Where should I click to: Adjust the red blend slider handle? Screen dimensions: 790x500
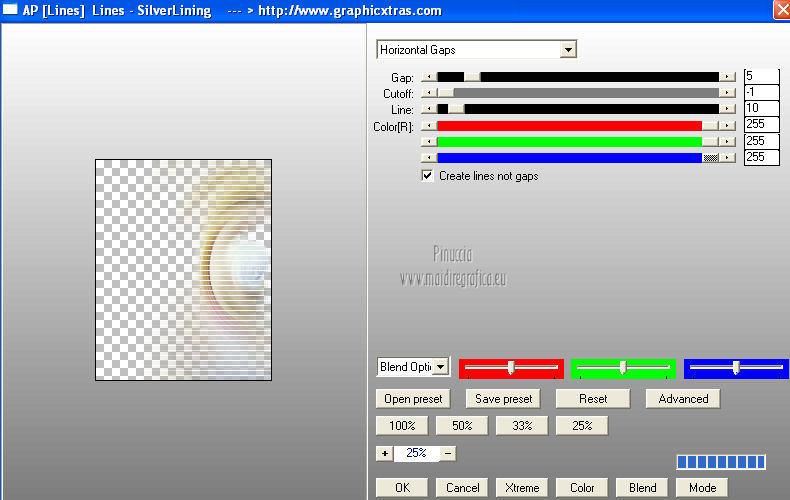click(511, 367)
